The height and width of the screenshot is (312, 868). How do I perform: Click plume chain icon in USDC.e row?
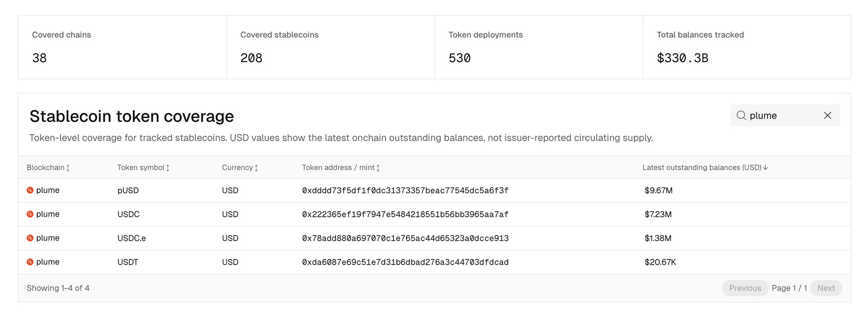coord(30,238)
